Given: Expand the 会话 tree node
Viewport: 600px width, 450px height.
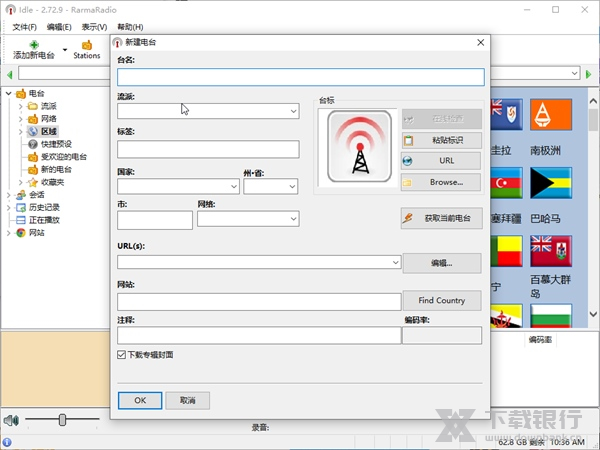Looking at the screenshot, I should (x=9, y=195).
